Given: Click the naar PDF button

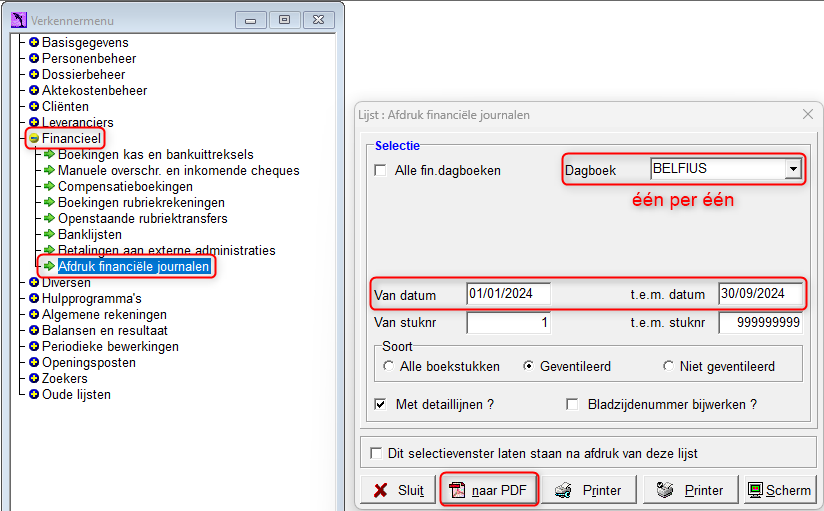Looking at the screenshot, I should point(489,490).
